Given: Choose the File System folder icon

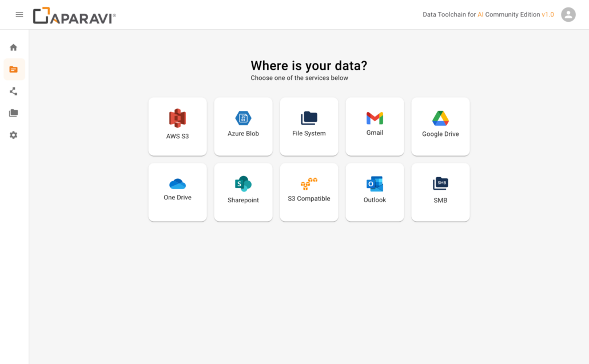Looking at the screenshot, I should tap(309, 118).
